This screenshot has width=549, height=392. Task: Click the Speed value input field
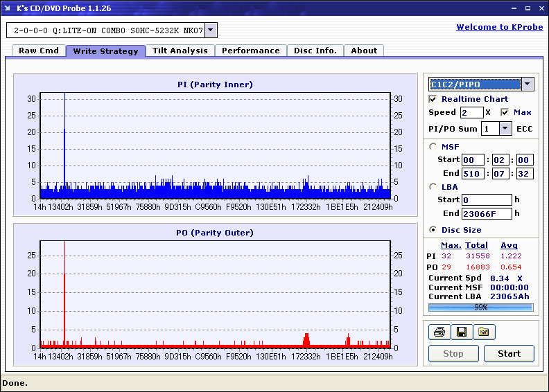coord(471,112)
